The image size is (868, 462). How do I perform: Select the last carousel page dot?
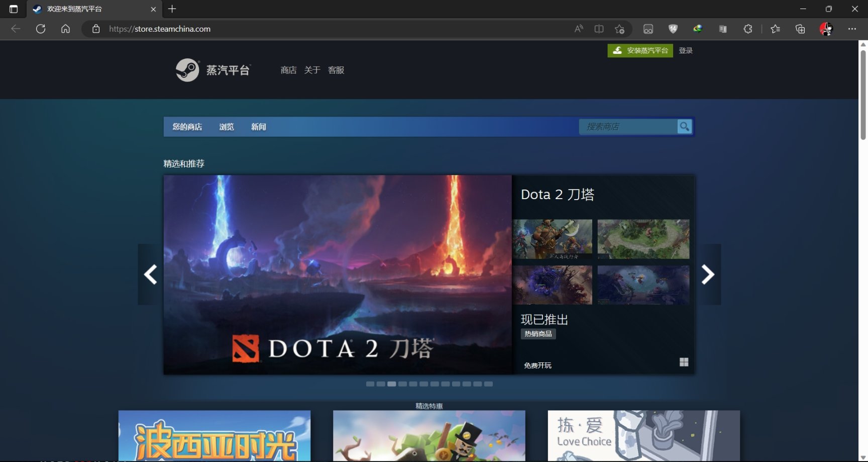tap(488, 384)
